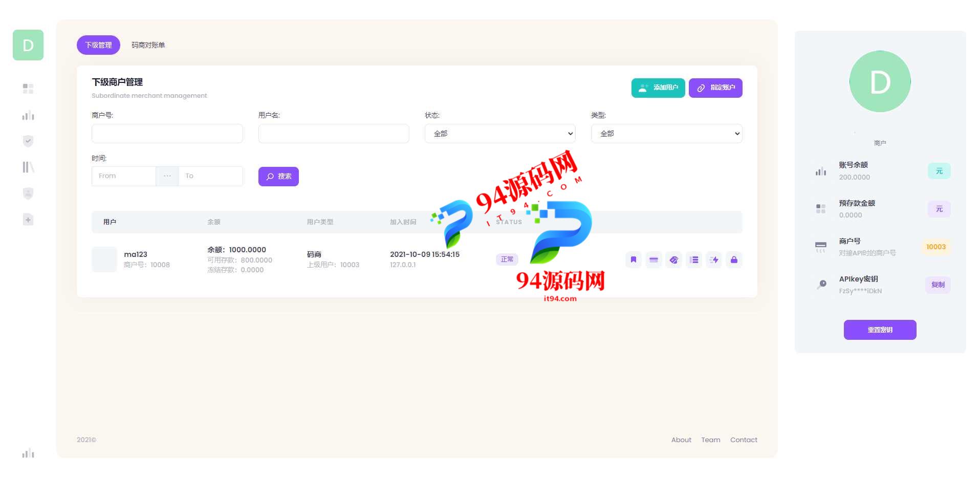Click bookmark action icon for ma123
Image resolution: width=980 pixels, height=478 pixels.
(x=634, y=259)
